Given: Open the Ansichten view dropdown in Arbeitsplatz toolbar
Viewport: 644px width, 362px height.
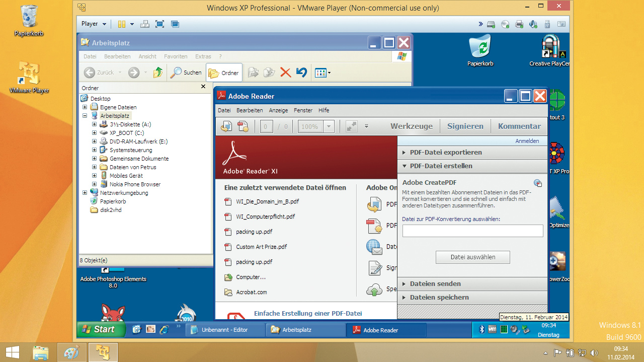Looking at the screenshot, I should click(323, 73).
